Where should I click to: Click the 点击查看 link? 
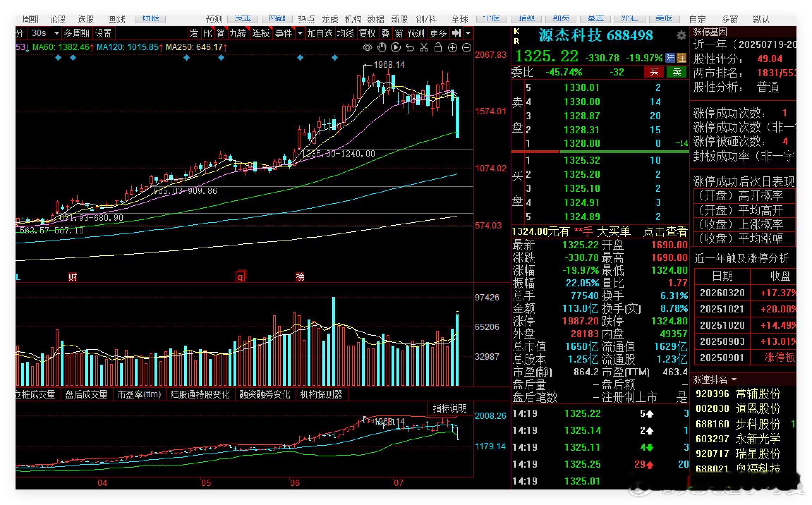point(665,232)
